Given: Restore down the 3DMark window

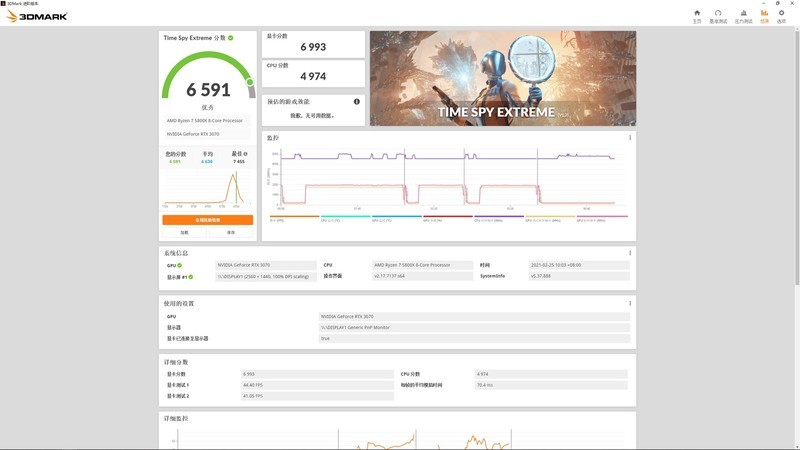Looking at the screenshot, I should point(778,4).
